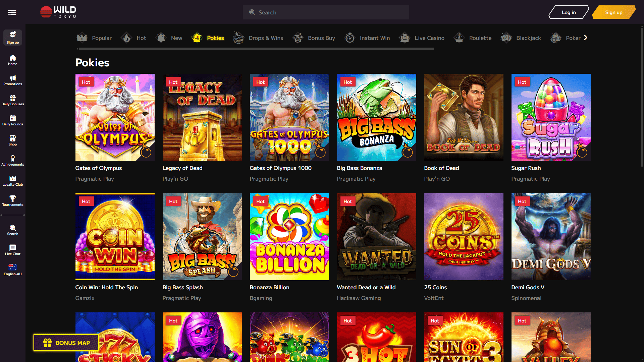Select the Pokies category tab
Image resolution: width=644 pixels, height=362 pixels.
(208, 38)
